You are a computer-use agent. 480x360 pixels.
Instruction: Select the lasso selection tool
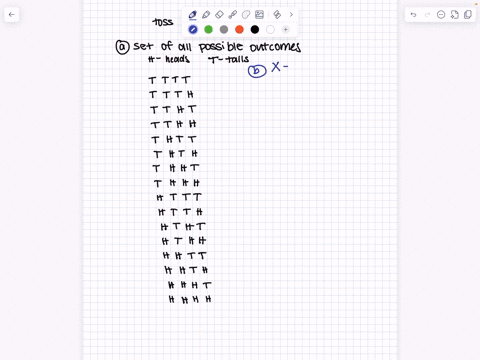(x=246, y=15)
